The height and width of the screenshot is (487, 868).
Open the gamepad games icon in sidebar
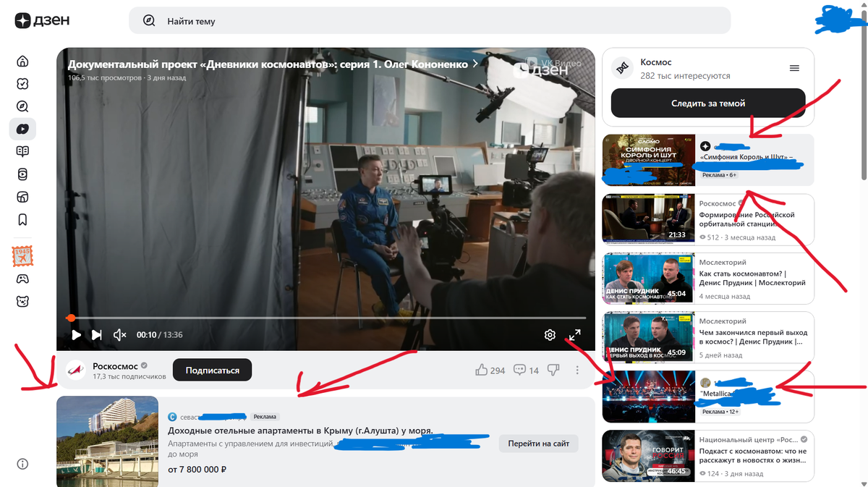pyautogui.click(x=22, y=279)
